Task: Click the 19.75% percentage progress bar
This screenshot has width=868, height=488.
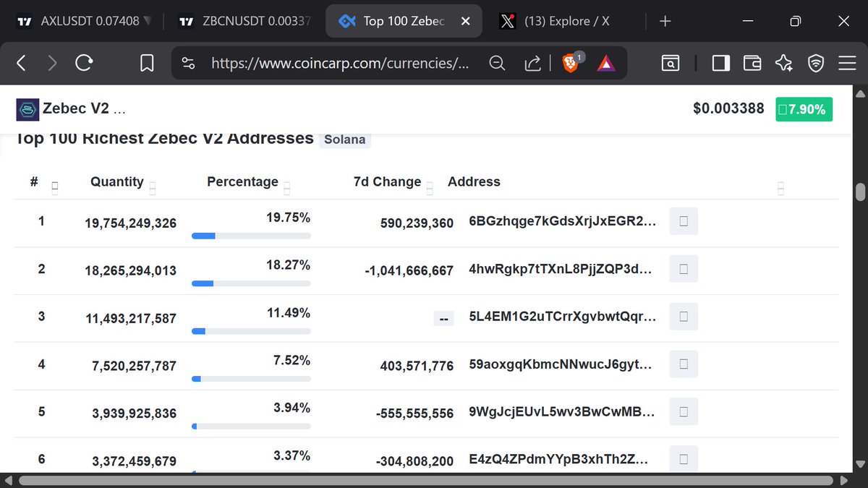Action: click(251, 236)
